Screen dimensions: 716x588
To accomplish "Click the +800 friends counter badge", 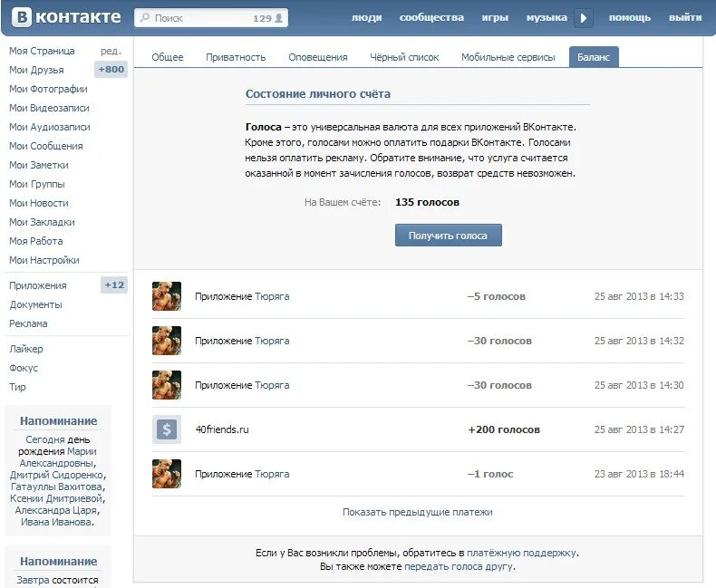I will pos(111,70).
